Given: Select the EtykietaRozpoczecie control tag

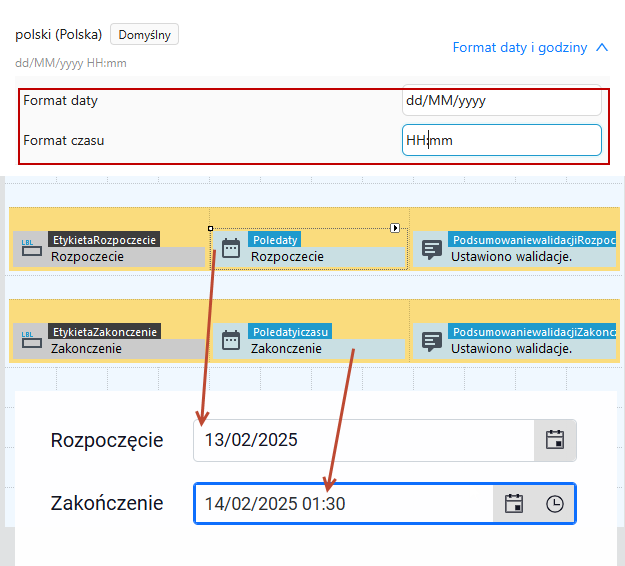Looking at the screenshot, I should click(104, 240).
